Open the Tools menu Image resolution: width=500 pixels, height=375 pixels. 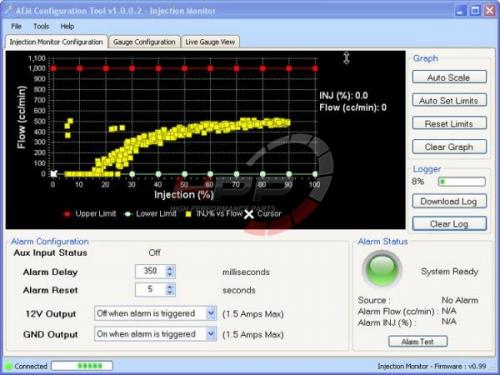(x=41, y=26)
